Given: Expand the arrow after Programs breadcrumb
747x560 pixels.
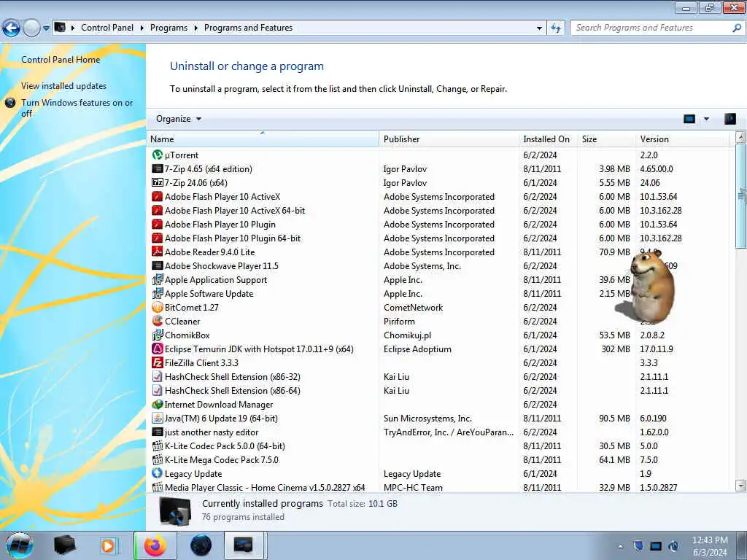Looking at the screenshot, I should [x=196, y=28].
